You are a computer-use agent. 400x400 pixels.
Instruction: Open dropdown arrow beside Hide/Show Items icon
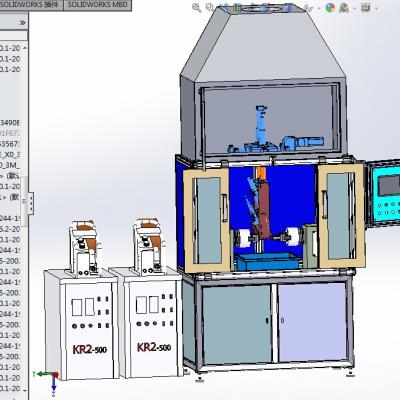click(319, 8)
